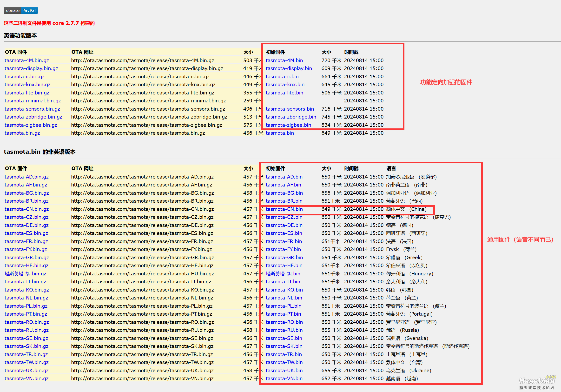561x392 pixels.
Task: Open tasmota-DE.bin.gz link
Action: pyautogui.click(x=27, y=225)
